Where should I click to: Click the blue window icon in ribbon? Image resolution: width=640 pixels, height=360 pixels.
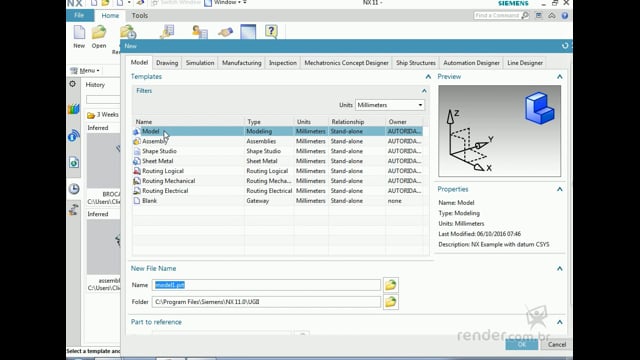click(248, 32)
